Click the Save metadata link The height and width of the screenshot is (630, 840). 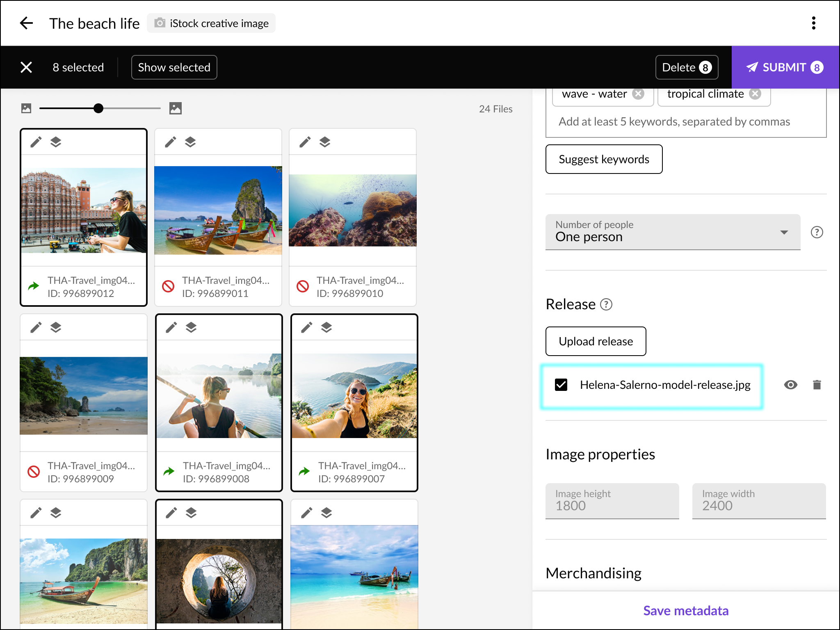pos(686,611)
